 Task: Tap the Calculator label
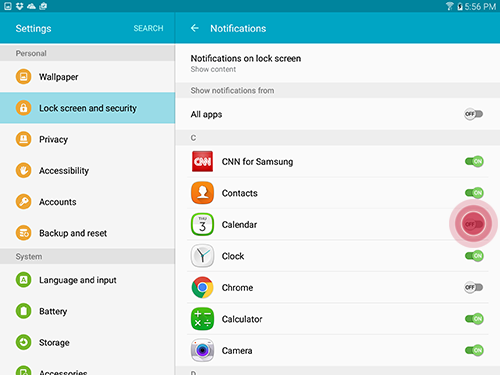(242, 319)
